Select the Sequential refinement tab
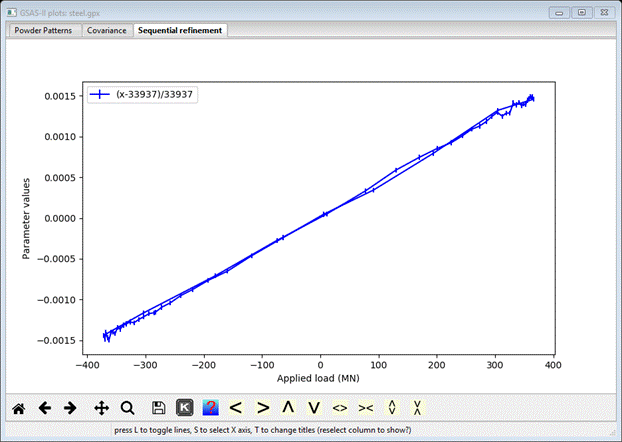 [x=181, y=31]
